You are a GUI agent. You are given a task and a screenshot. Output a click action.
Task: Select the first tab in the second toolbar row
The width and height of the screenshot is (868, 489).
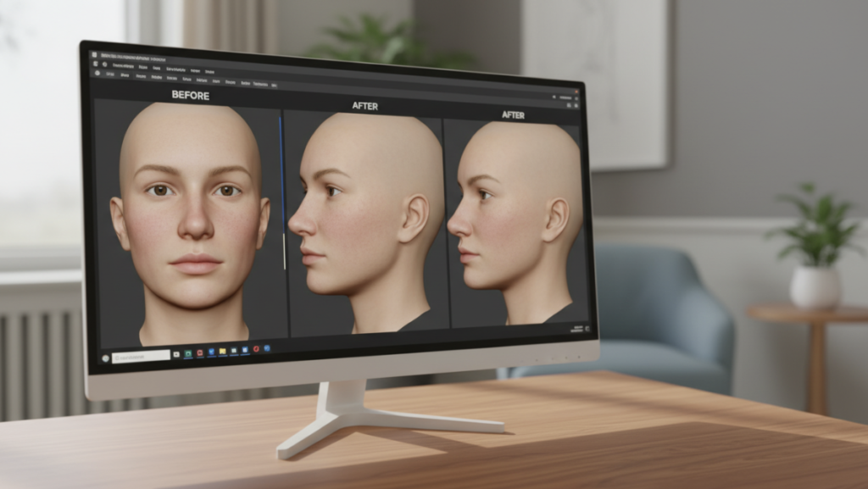[111, 75]
